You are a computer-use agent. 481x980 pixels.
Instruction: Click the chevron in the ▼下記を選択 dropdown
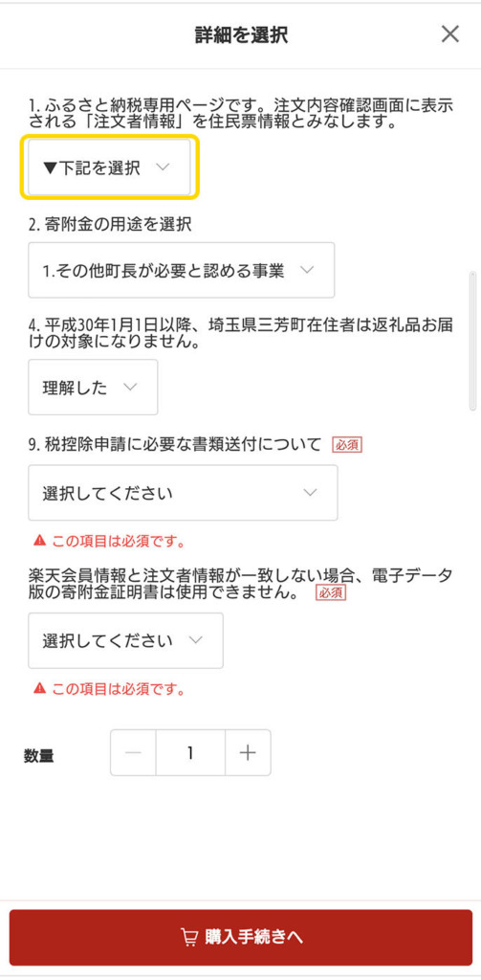tap(163, 167)
